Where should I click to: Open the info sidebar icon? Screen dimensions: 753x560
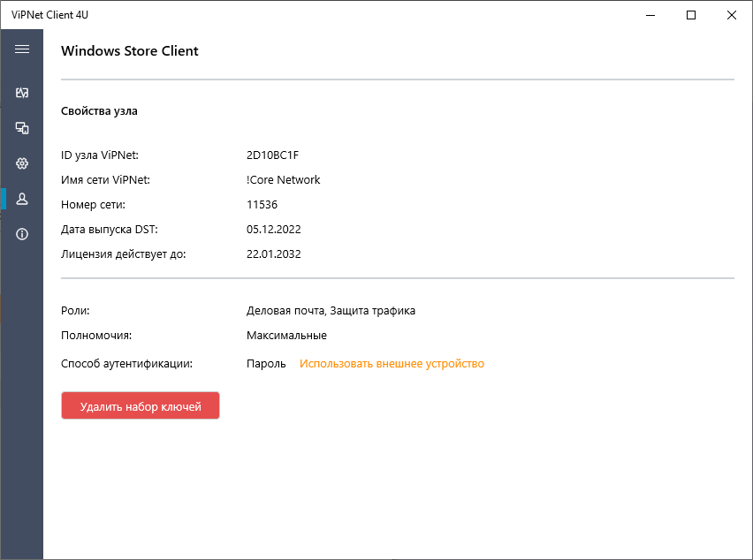click(22, 234)
